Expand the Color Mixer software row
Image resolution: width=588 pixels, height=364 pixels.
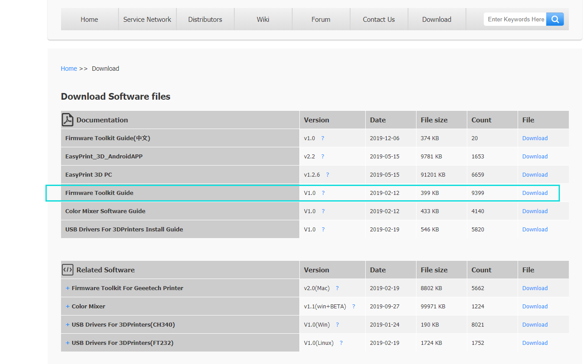(68, 307)
